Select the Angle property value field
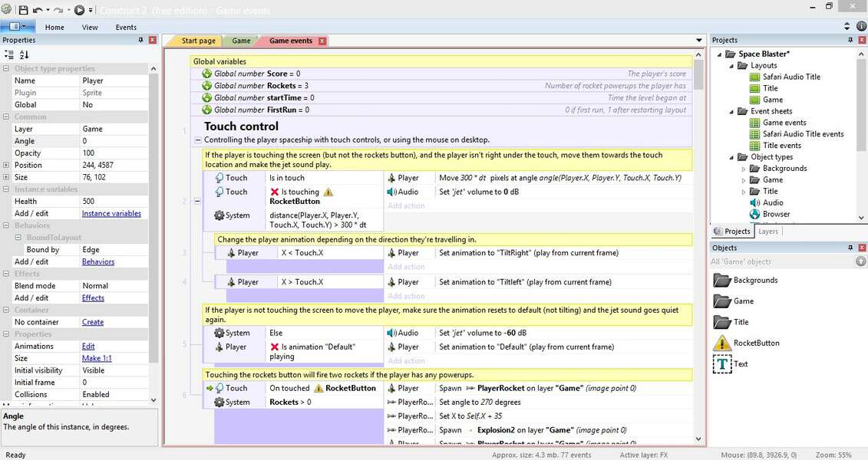868x460 pixels. [x=114, y=141]
